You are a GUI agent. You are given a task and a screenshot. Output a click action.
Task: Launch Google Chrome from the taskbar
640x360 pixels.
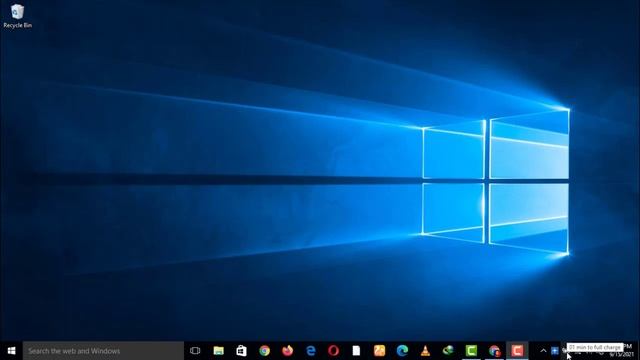point(264,351)
